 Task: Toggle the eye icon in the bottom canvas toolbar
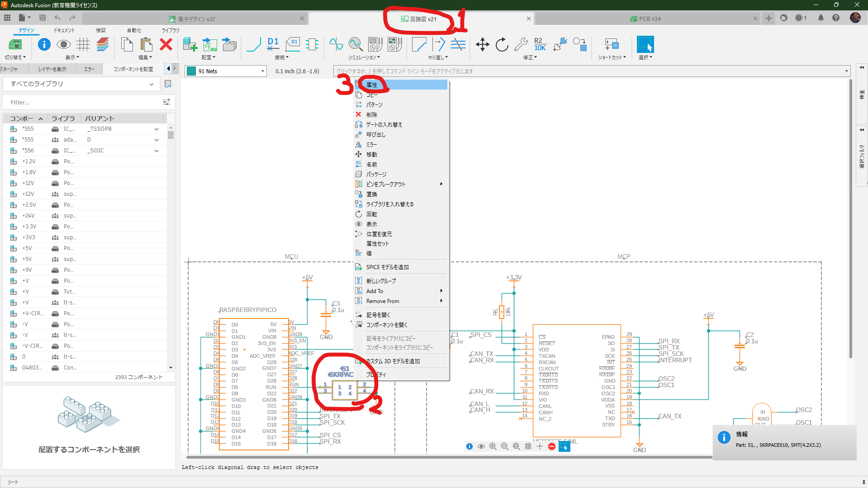[x=481, y=446]
